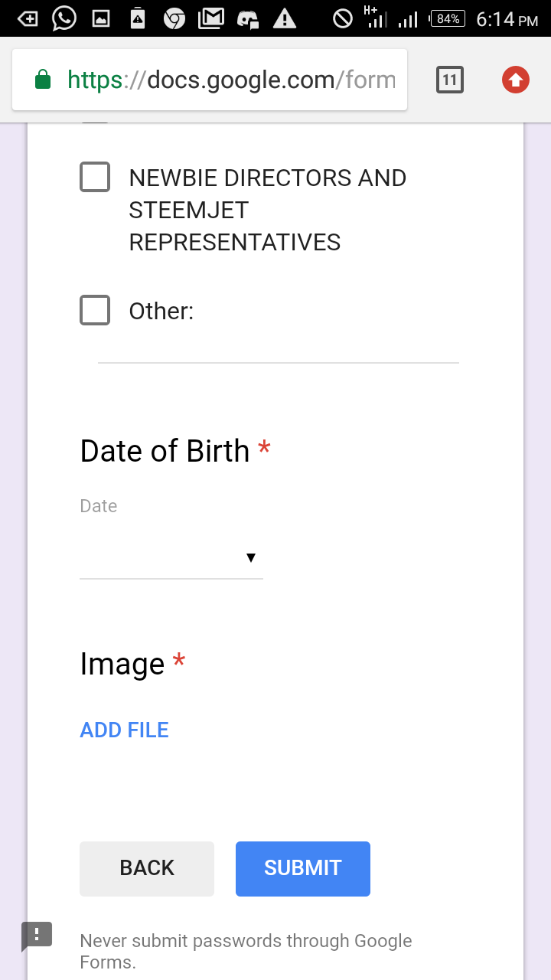The image size is (551, 980).
Task: Tap the Gmail notification icon
Action: tap(211, 18)
